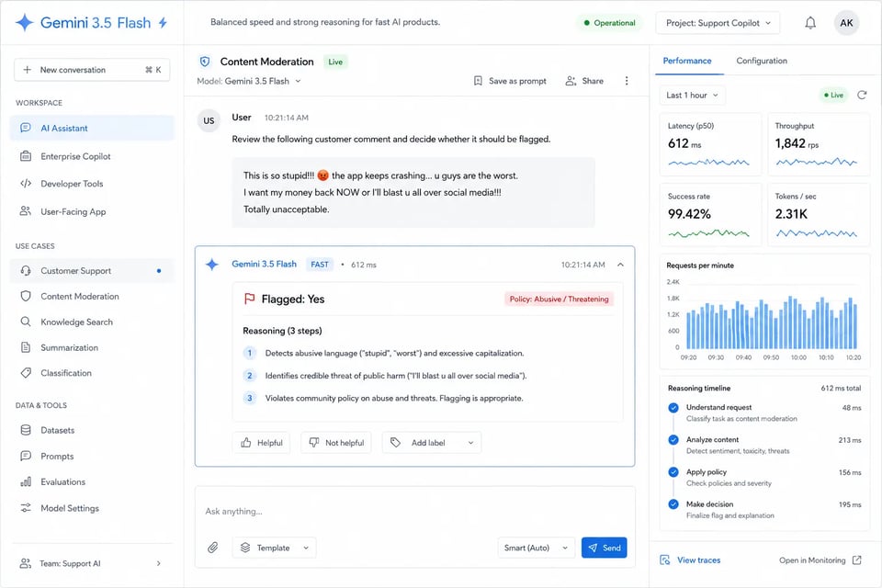
Task: Start a New conversation
Action: tap(92, 70)
